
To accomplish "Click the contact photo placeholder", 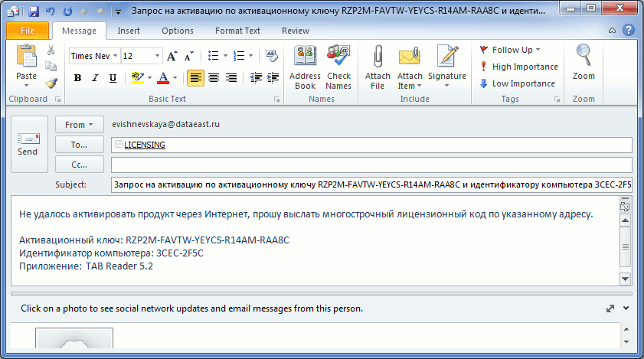I will tap(74, 338).
